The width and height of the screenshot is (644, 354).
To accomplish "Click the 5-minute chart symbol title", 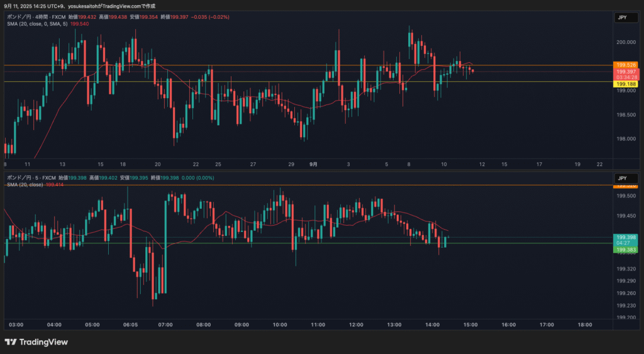I will 31,178.
